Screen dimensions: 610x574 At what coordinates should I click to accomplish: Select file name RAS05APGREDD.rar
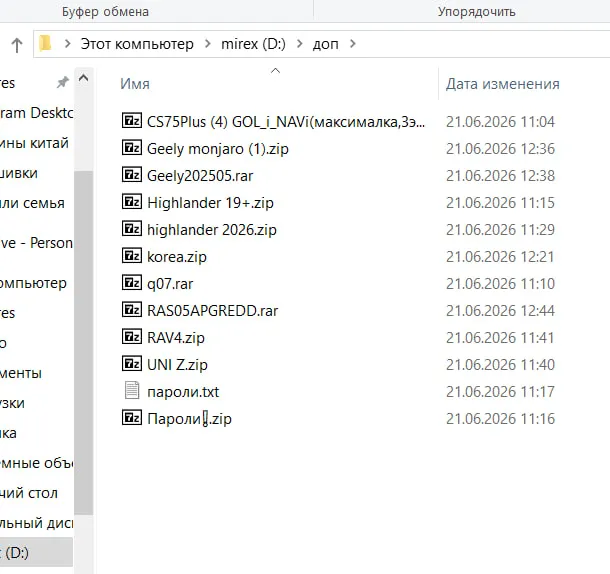pos(212,311)
